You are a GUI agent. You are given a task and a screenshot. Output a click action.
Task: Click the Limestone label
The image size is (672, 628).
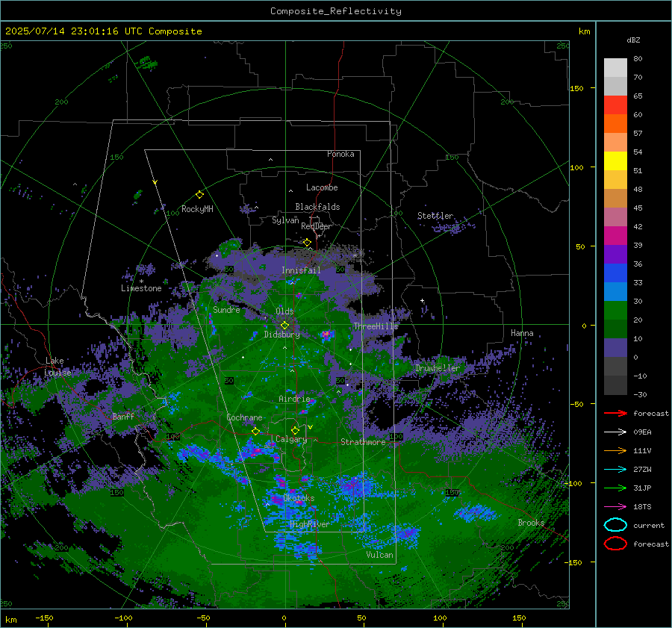click(141, 288)
